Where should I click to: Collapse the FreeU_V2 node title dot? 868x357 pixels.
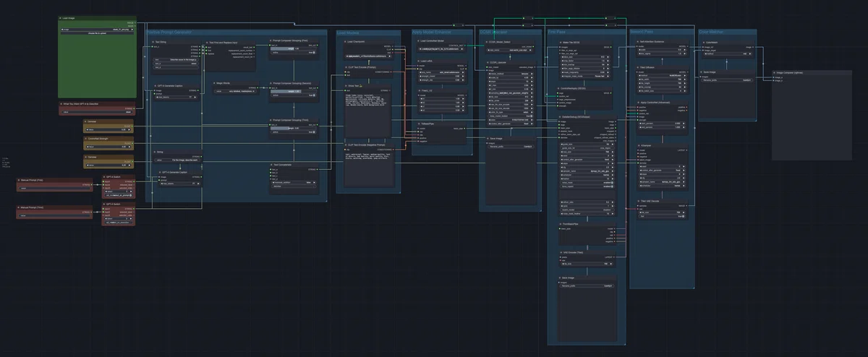420,90
